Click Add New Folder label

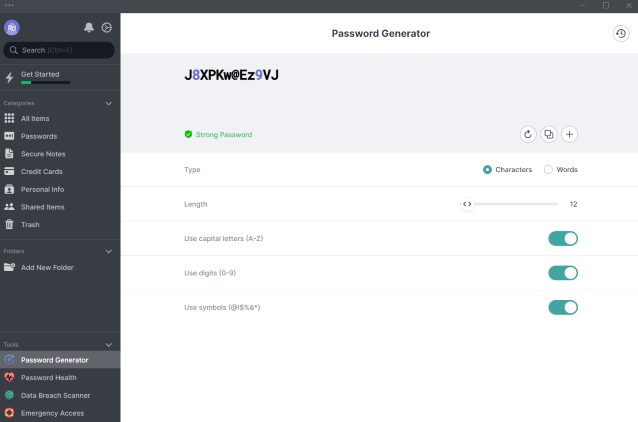click(x=47, y=267)
